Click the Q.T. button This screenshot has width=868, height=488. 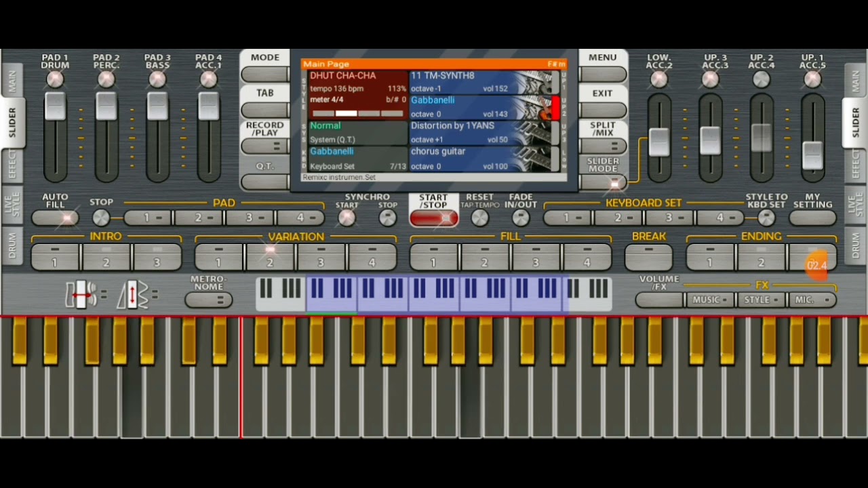[265, 181]
